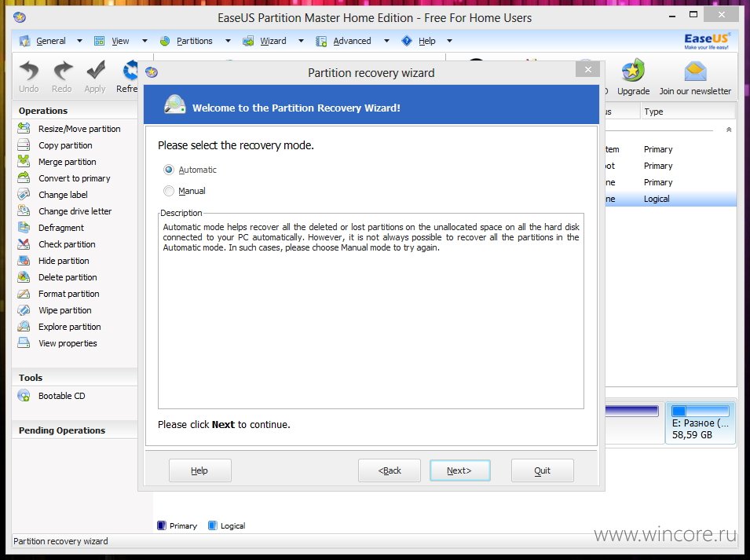Click the Apply checkmark icon

click(96, 70)
